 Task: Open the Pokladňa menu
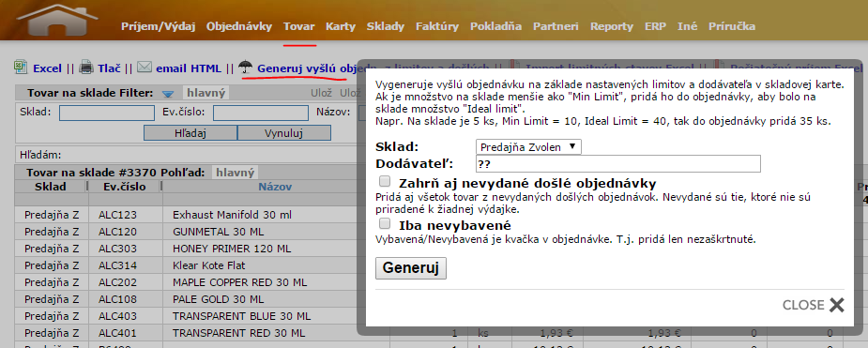[496, 26]
